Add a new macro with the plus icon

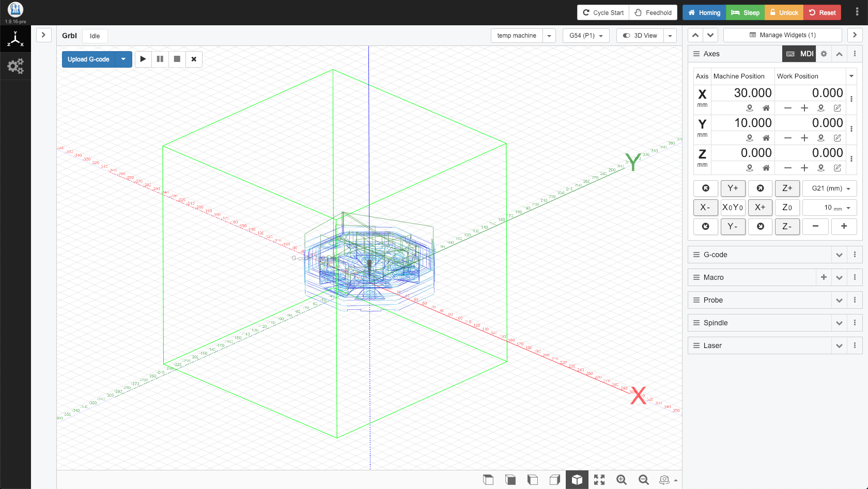point(824,277)
